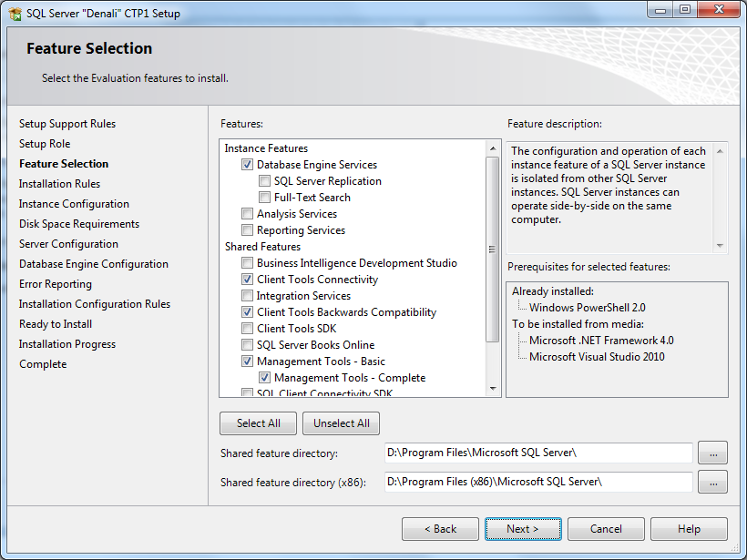Select the Shared Features heading

262,247
